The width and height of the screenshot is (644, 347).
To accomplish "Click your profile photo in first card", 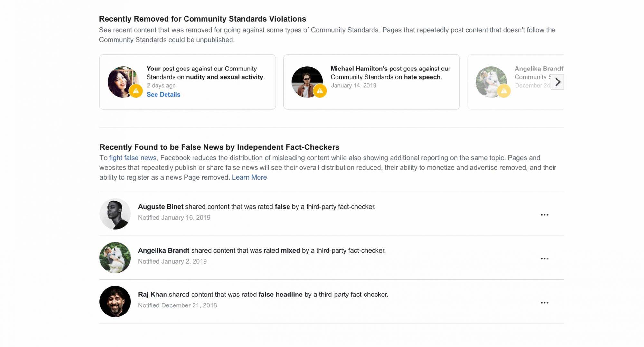I will [x=123, y=82].
